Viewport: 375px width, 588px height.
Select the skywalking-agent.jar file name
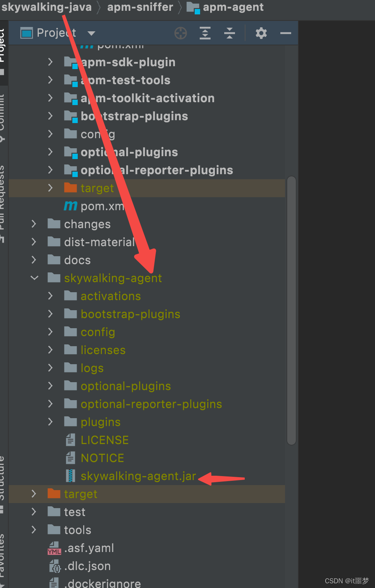coord(139,476)
